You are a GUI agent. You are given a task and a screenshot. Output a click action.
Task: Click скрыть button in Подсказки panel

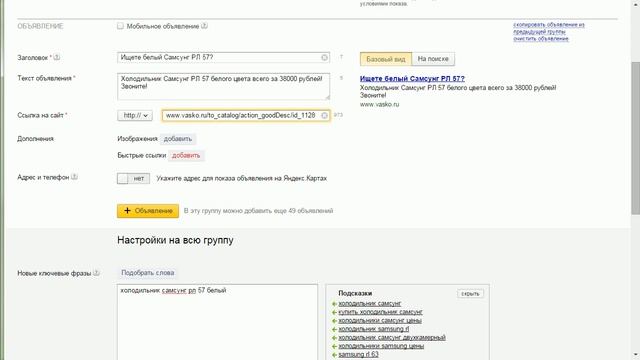click(x=470, y=293)
